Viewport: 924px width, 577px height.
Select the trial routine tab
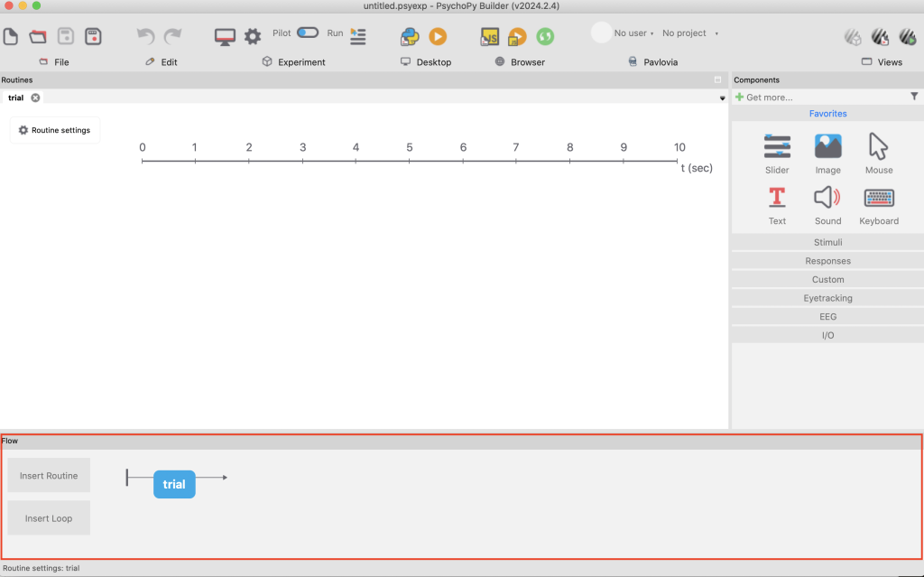click(16, 98)
